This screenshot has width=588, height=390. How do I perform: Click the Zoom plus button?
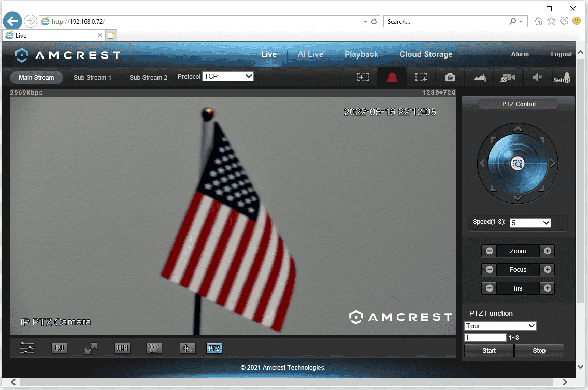547,251
